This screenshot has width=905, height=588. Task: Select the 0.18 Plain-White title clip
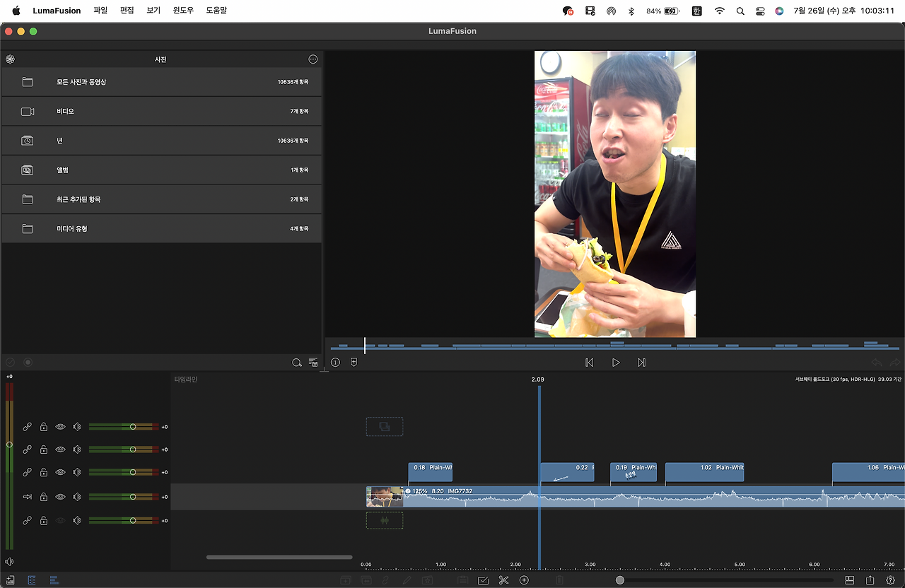click(x=431, y=472)
